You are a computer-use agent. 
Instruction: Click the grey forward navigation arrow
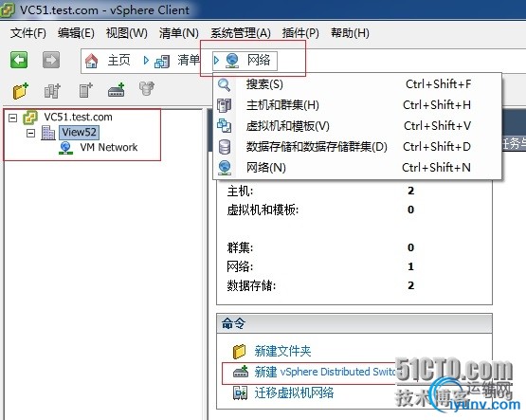pyautogui.click(x=51, y=60)
